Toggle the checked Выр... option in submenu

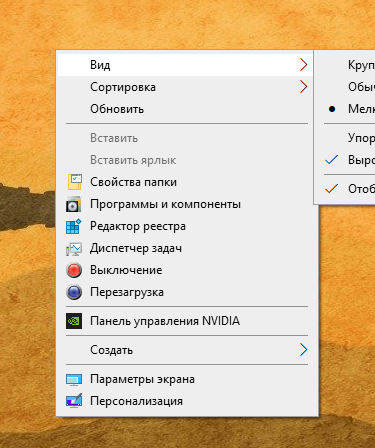click(x=345, y=160)
